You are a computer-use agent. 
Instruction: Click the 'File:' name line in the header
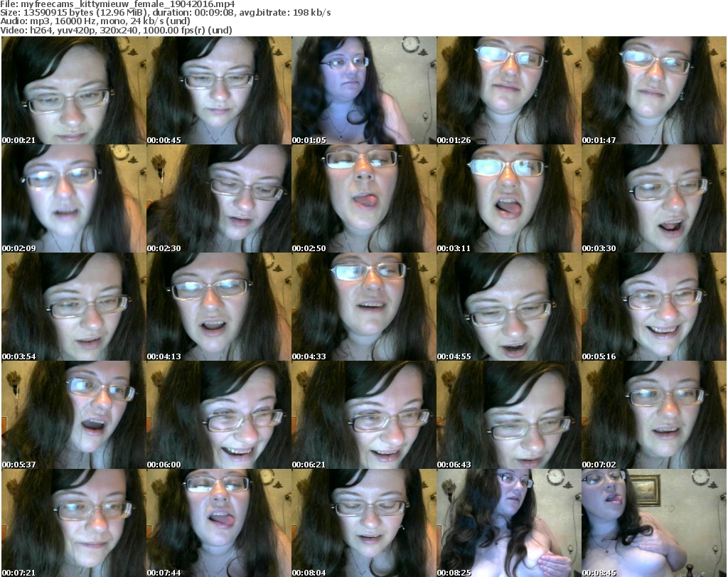click(x=117, y=4)
